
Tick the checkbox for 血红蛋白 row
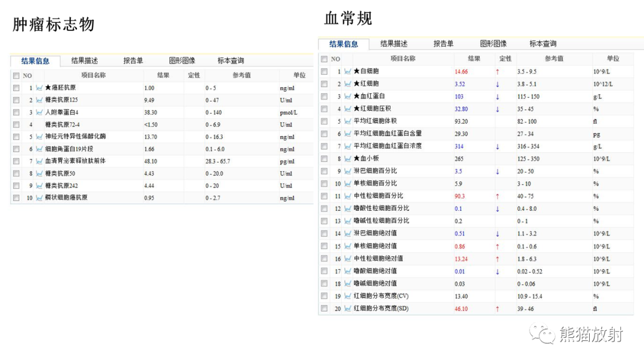pyautogui.click(x=324, y=96)
